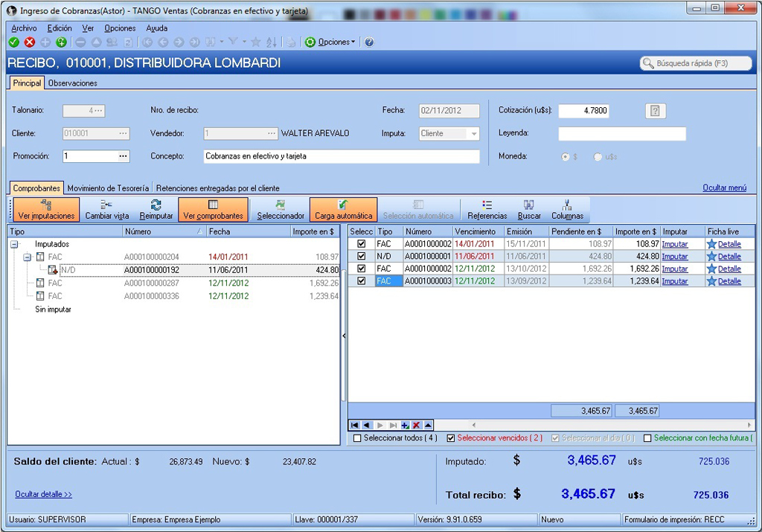The height and width of the screenshot is (532, 762).
Task: Uncheck the N/D row checkbox
Action: click(361, 256)
